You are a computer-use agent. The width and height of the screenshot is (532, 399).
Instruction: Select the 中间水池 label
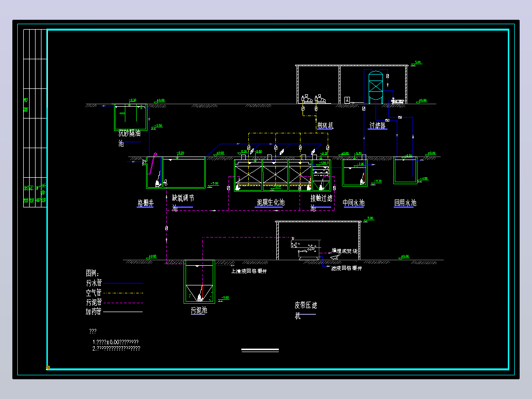[x=353, y=203]
